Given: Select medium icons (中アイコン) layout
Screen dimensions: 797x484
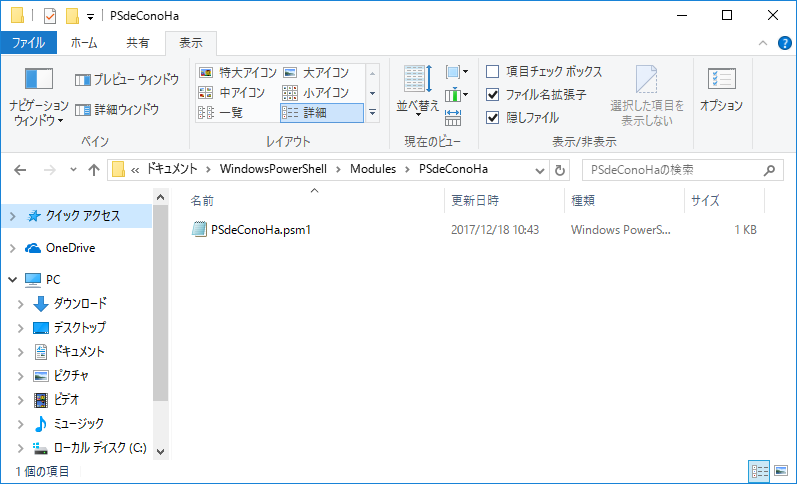Looking at the screenshot, I should 232,93.
